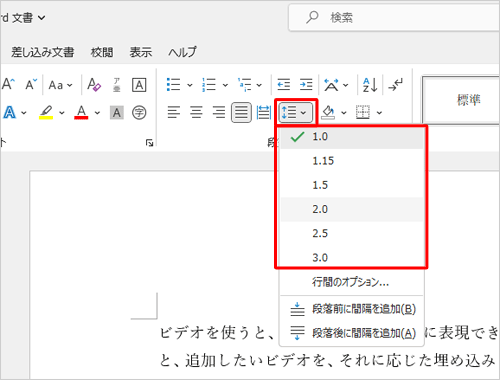Decrease font size with the A-down icon

(31, 84)
